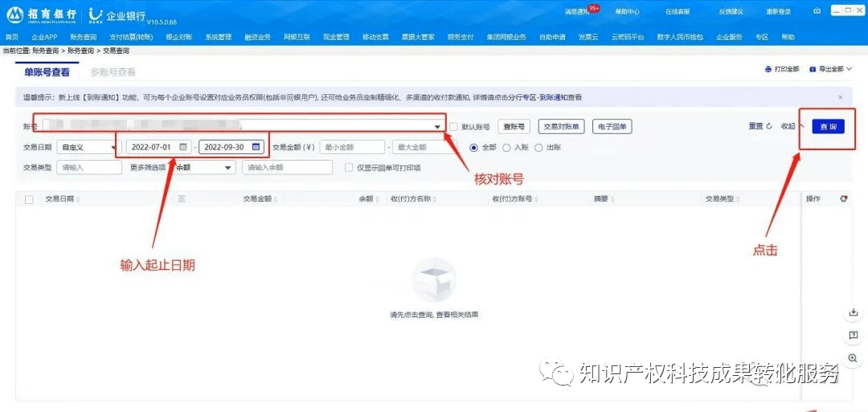Open 企业服务 menu item
This screenshot has height=412, width=868.
[729, 37]
